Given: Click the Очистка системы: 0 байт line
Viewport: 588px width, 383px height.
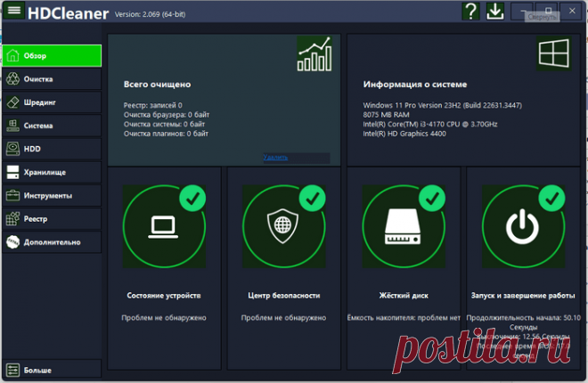Looking at the screenshot, I should (x=164, y=124).
